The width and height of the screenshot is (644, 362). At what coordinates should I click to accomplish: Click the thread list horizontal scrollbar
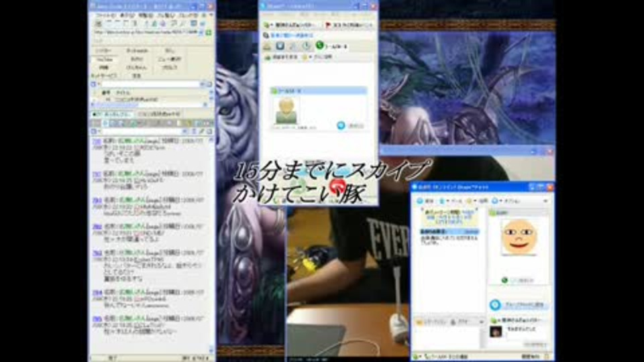tap(150, 105)
